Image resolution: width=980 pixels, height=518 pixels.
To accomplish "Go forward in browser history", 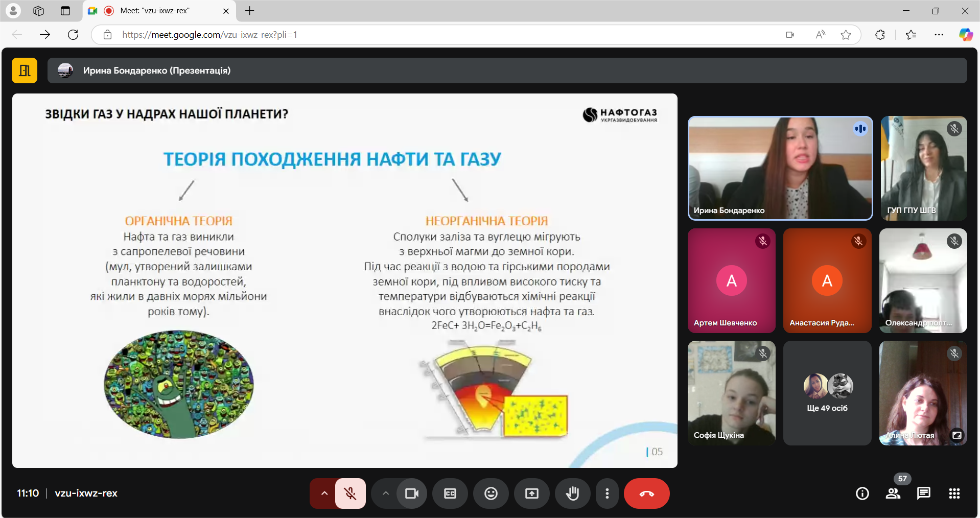I will click(45, 35).
